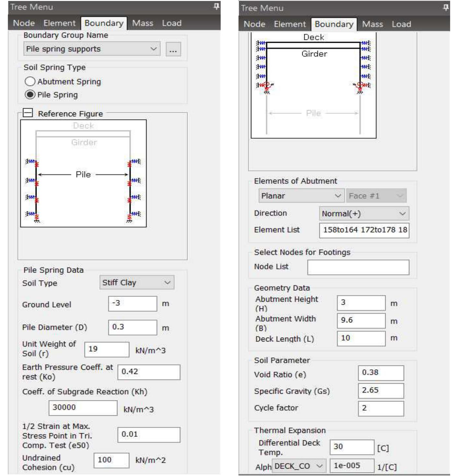The height and width of the screenshot is (476, 453).
Task: Open Mass tab in right Tree Menu
Action: click(373, 24)
